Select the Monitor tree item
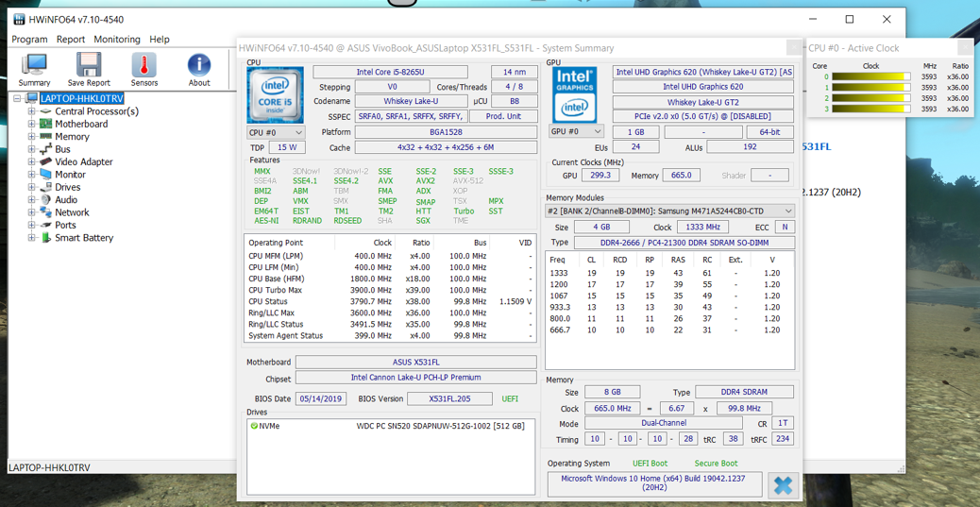This screenshot has height=507, width=980. [x=70, y=175]
